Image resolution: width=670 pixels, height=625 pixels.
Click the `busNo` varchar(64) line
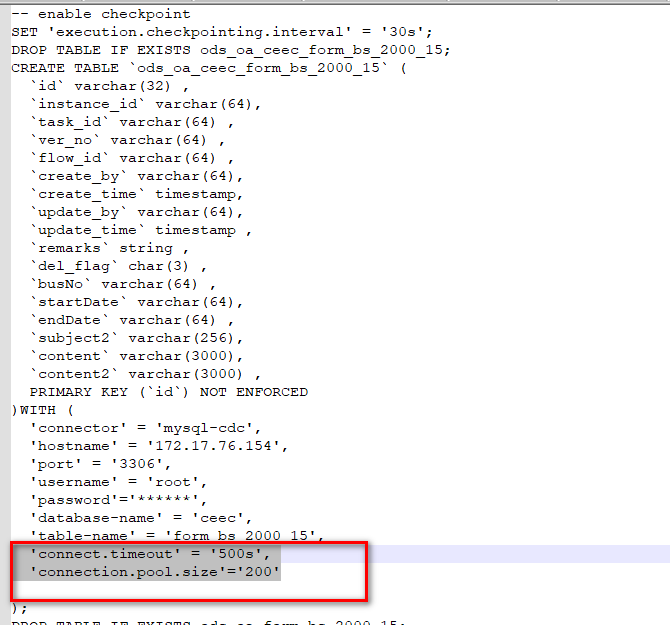click(123, 284)
